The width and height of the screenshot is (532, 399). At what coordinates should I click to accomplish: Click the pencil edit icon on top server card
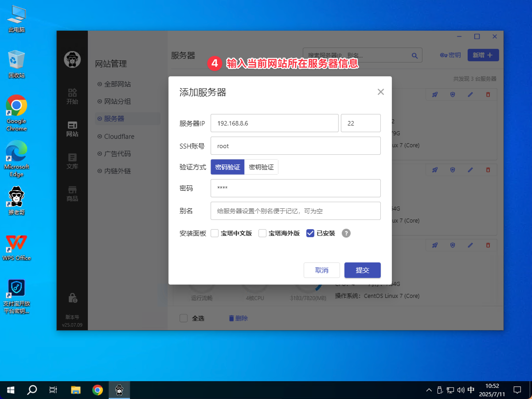coord(470,94)
